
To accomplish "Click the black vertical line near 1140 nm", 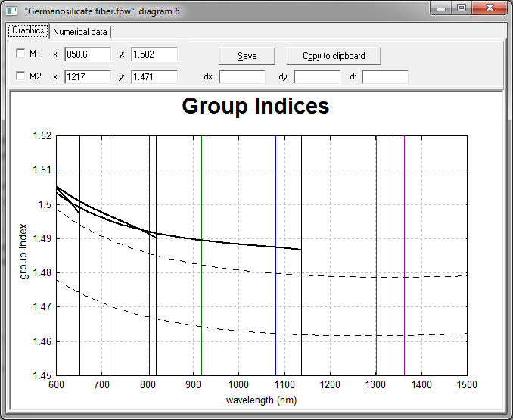I will pyautogui.click(x=301, y=255).
